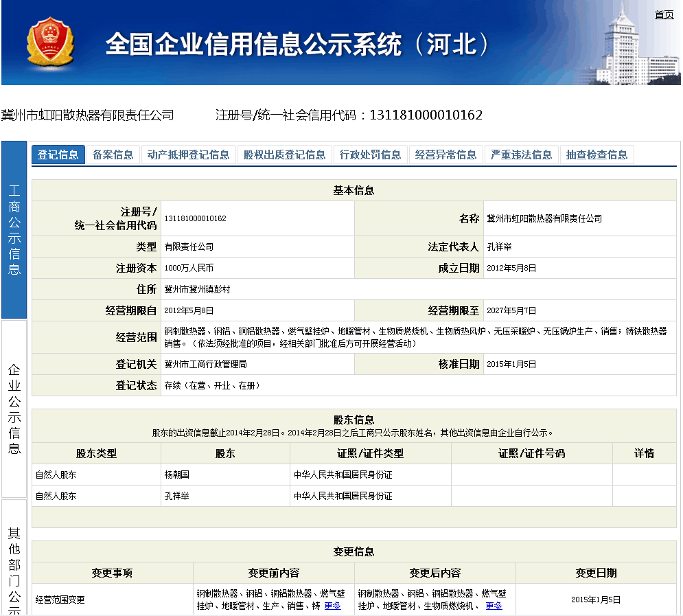Image resolution: width=683 pixels, height=616 pixels.
Task: Click address value 冀州市冀州镇彭村
Action: pos(197,290)
